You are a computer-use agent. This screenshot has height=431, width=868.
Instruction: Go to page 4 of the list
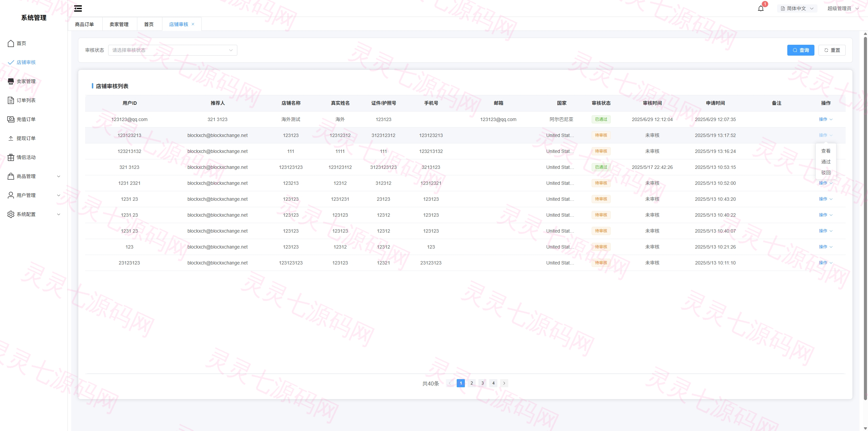tap(493, 383)
